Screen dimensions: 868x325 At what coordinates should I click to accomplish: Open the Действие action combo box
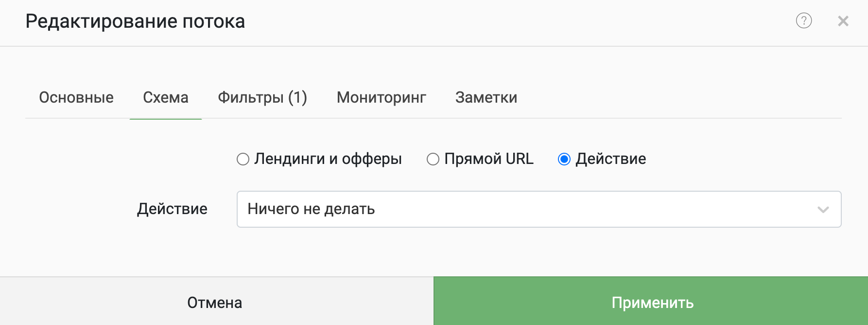539,209
